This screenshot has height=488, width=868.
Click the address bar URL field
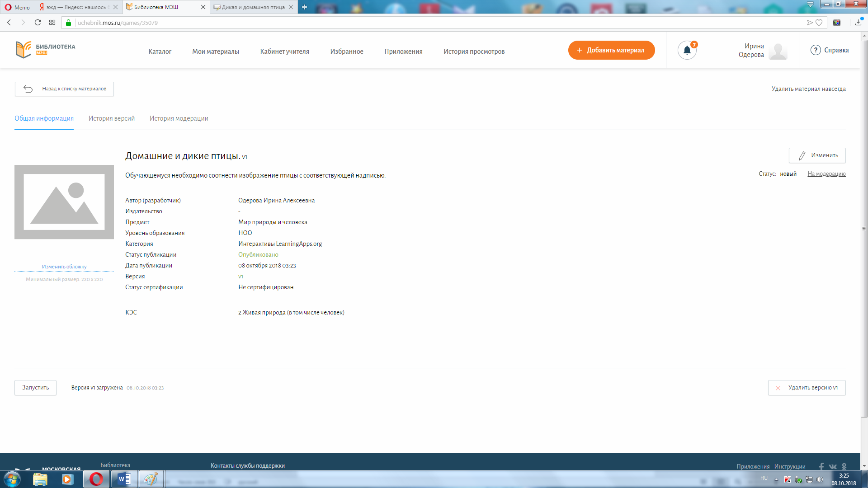(x=439, y=23)
